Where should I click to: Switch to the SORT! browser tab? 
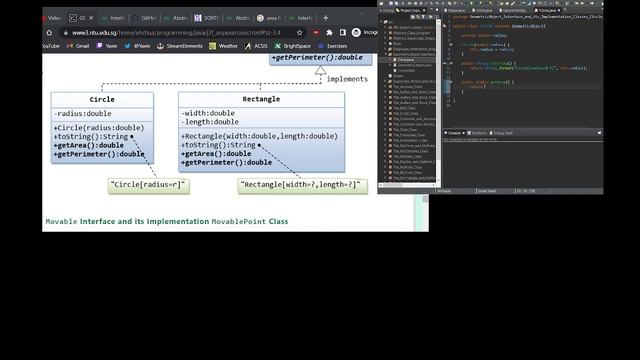pyautogui.click(x=207, y=18)
